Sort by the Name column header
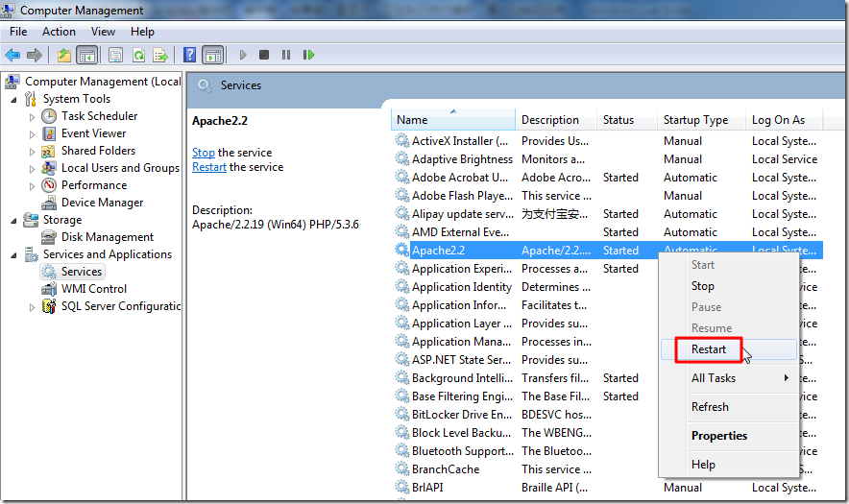 point(453,120)
